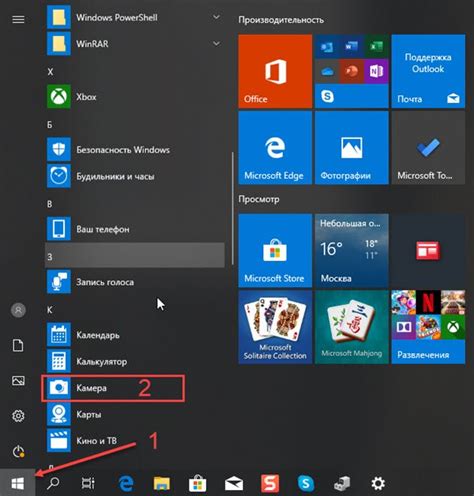
Task: Open Task View on taskbar
Action: pos(88,483)
